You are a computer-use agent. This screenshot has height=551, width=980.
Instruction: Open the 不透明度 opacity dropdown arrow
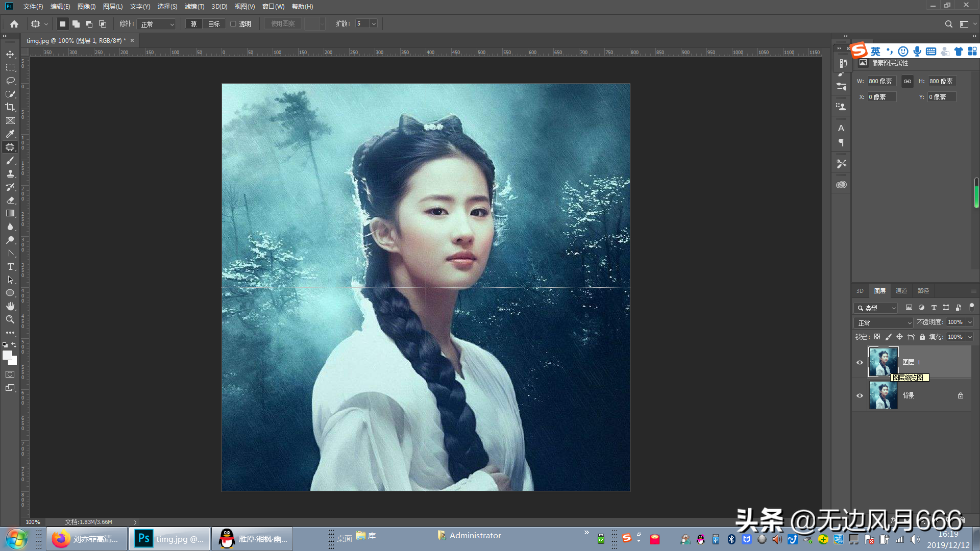[970, 322]
